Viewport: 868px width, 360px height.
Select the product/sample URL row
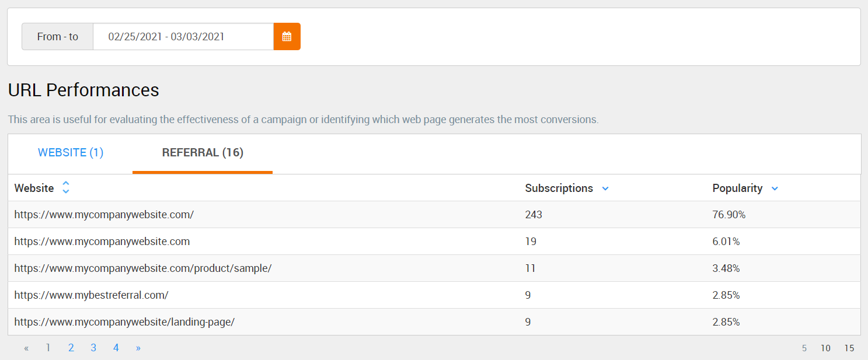click(x=434, y=268)
